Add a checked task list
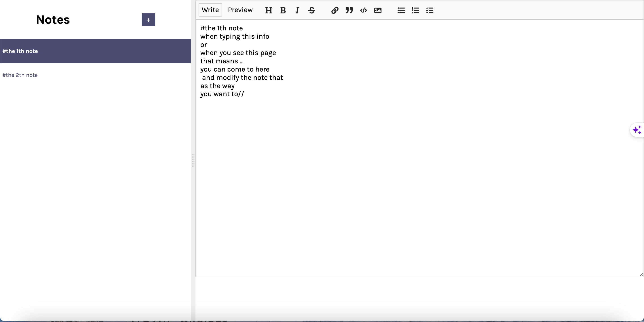The height and width of the screenshot is (322, 644). (430, 10)
